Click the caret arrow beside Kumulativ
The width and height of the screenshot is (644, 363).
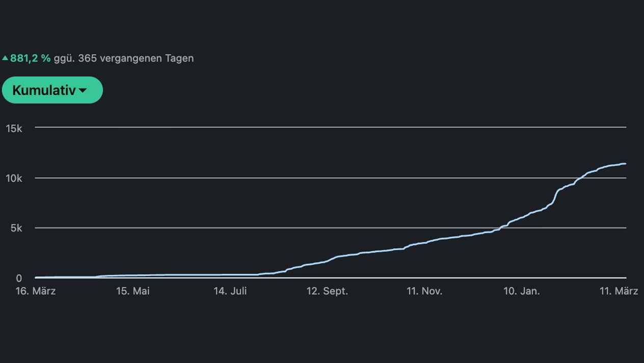pyautogui.click(x=83, y=91)
